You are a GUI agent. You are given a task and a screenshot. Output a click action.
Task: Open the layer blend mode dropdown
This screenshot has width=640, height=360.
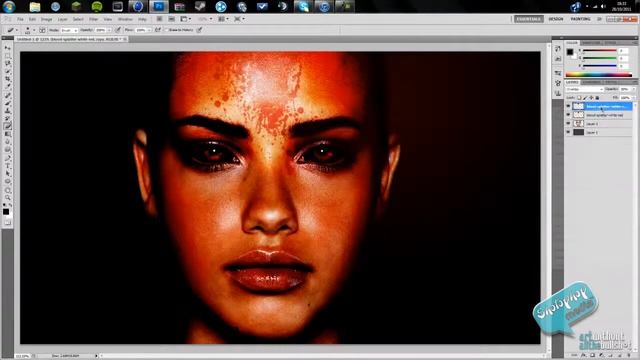click(584, 89)
